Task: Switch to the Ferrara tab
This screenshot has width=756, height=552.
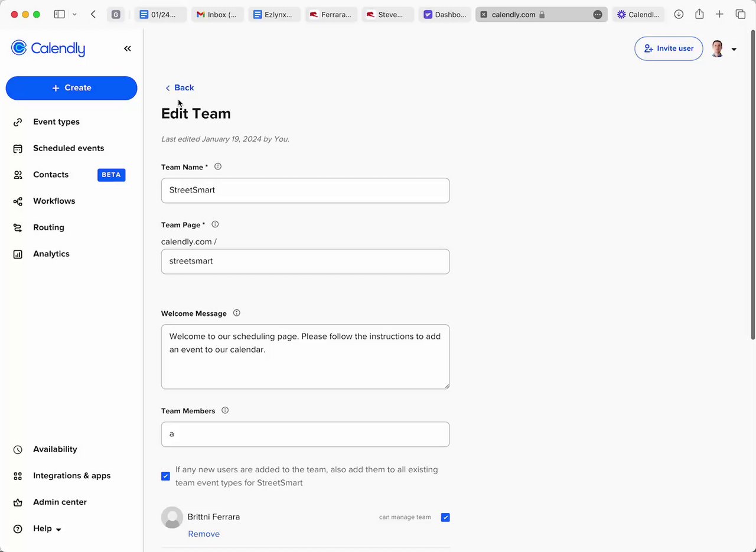Action: (330, 14)
